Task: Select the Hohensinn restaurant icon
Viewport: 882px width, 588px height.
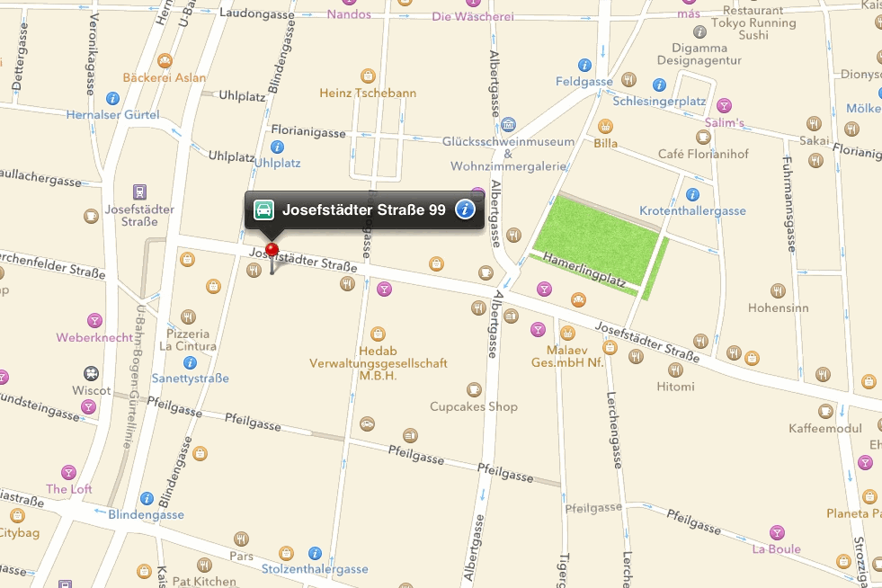Action: pos(778,291)
